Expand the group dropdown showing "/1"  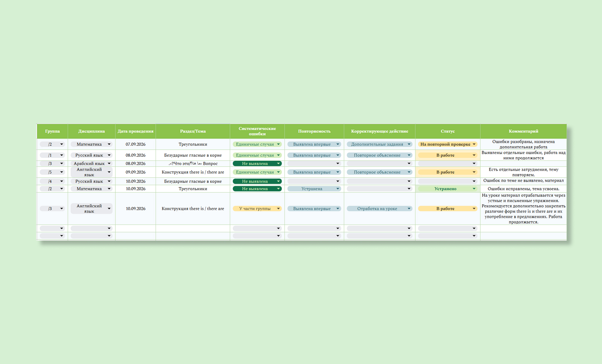point(52,155)
